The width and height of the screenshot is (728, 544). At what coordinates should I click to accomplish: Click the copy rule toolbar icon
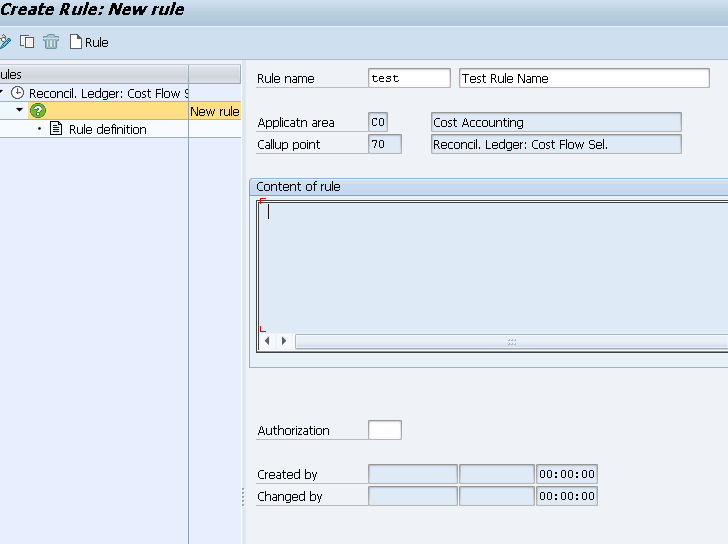coord(27,42)
